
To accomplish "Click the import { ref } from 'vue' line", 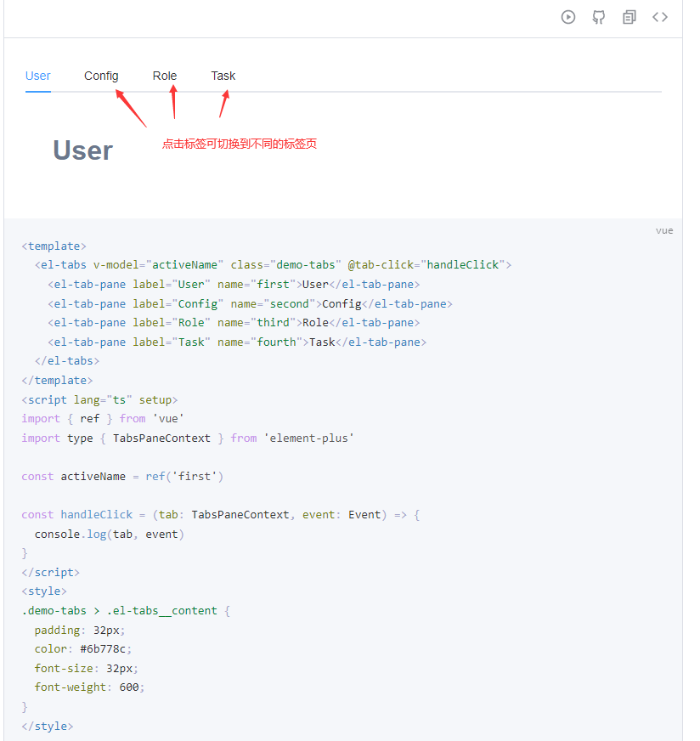I will 103,419.
